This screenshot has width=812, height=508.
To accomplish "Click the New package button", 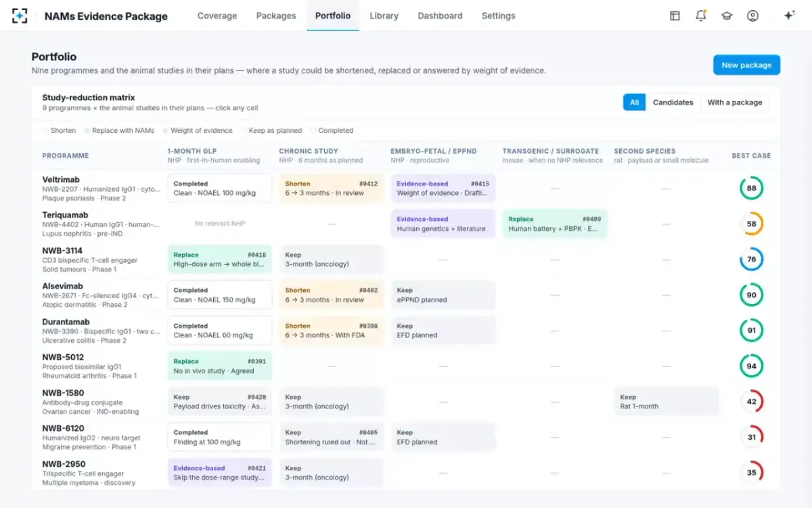I will 746,65.
